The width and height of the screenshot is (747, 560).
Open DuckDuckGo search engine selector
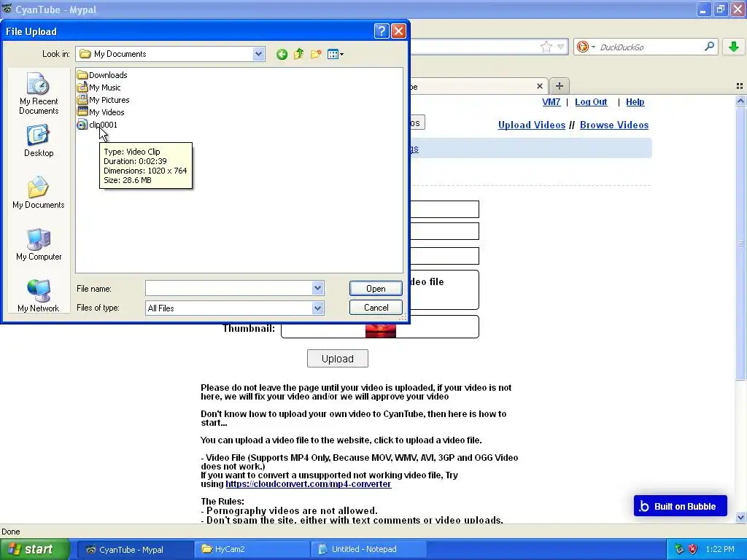click(586, 47)
